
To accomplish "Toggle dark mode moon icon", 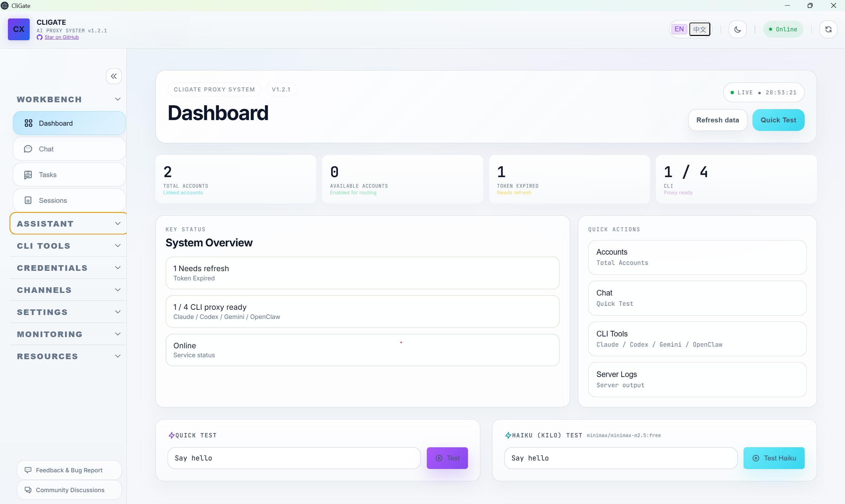I will (x=737, y=30).
